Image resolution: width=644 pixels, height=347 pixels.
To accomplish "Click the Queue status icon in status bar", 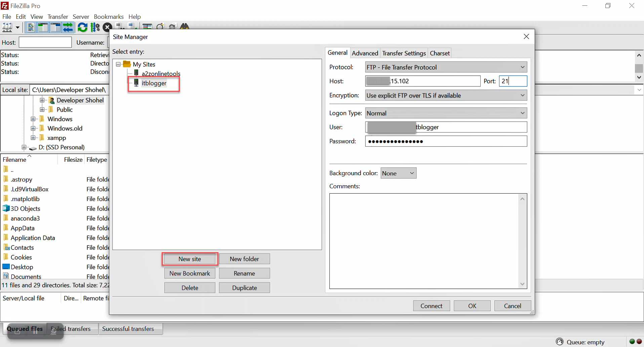I will pos(559,342).
